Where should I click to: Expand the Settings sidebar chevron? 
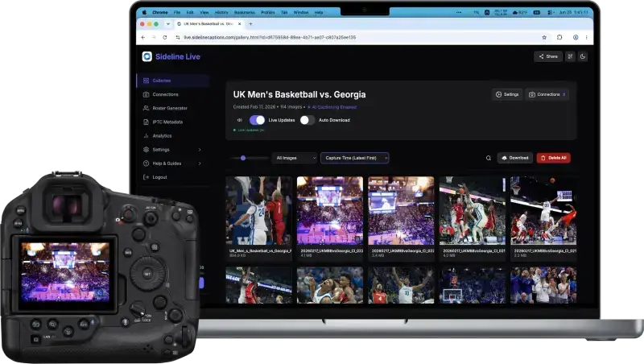pos(200,150)
